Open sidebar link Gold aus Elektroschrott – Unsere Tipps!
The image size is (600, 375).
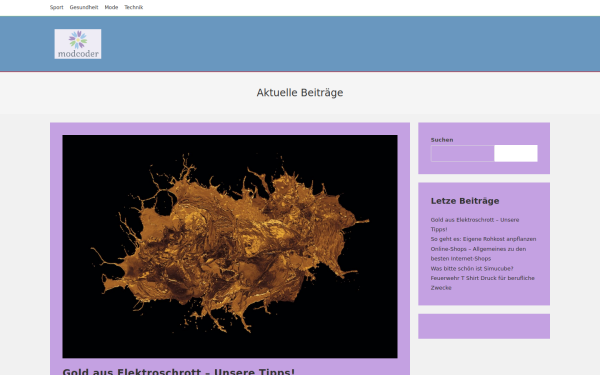coord(475,225)
